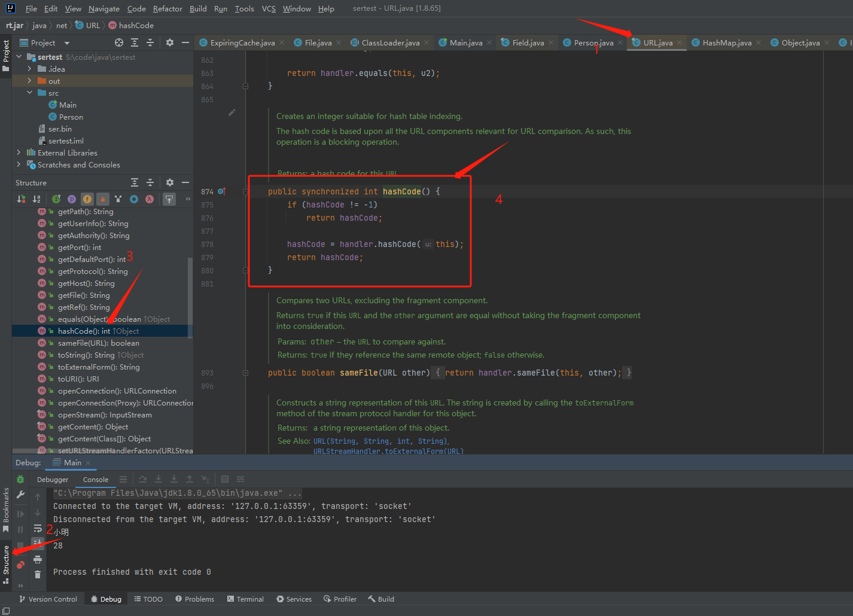Image resolution: width=853 pixels, height=616 pixels.
Task: Open the Project view dropdown
Action: point(67,43)
